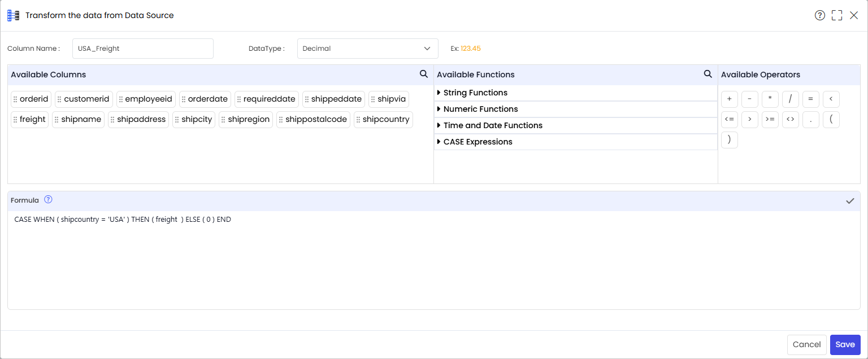Close the Transform data dialog
The height and width of the screenshot is (359, 868).
[x=854, y=15]
